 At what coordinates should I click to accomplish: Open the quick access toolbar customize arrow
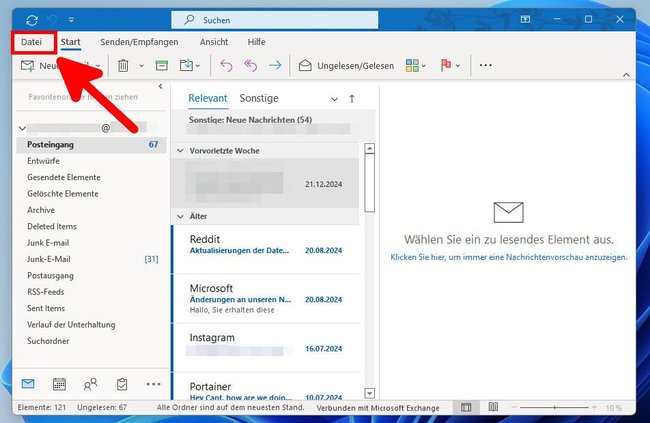(71, 20)
